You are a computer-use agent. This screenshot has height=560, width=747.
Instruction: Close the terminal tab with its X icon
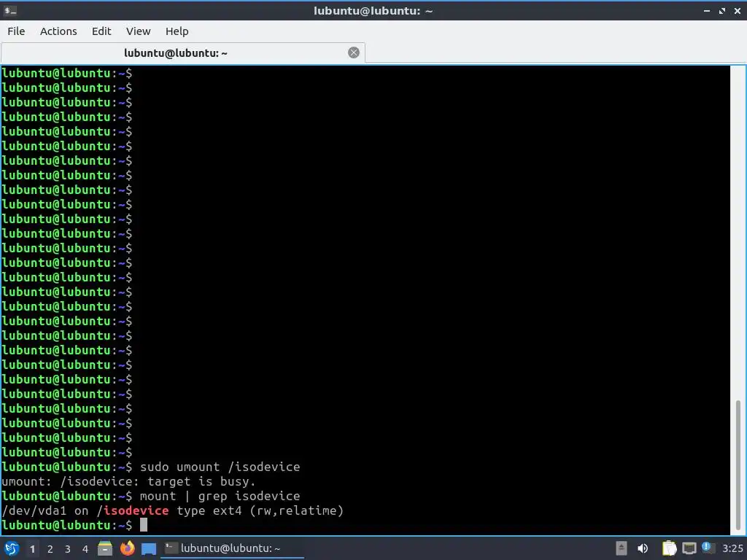click(x=354, y=52)
